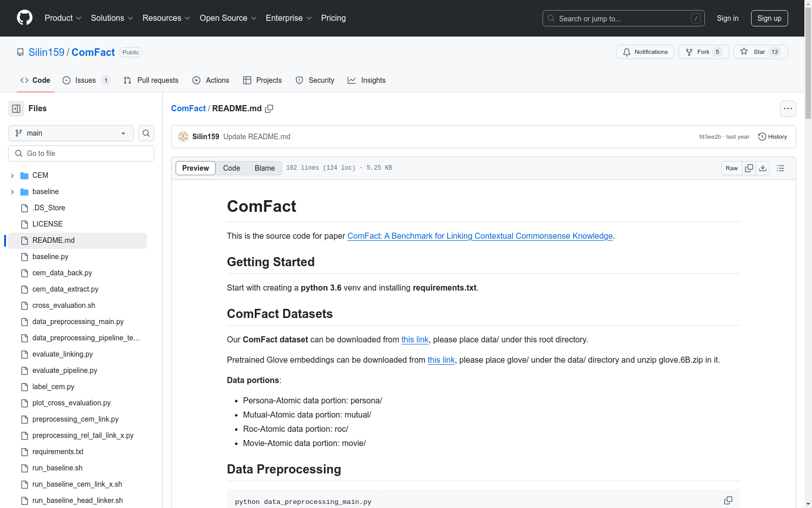Click the Sign up button
The image size is (812, 508).
point(769,18)
